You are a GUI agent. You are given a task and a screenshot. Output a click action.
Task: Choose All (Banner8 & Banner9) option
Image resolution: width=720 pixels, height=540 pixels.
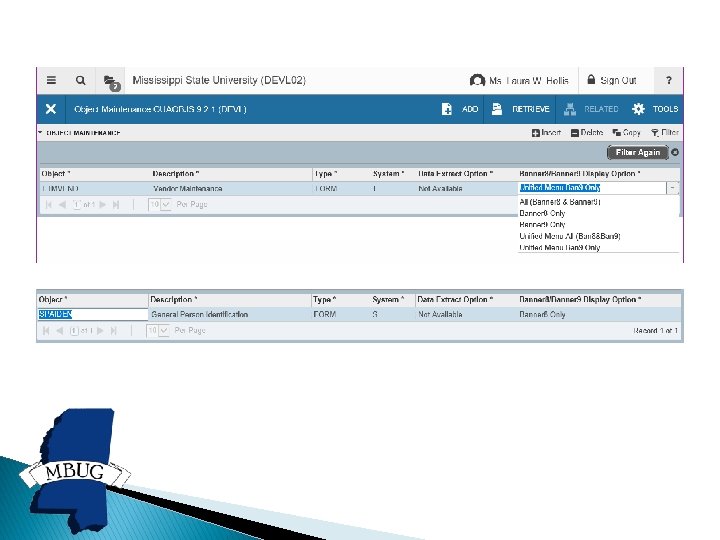[x=560, y=202]
